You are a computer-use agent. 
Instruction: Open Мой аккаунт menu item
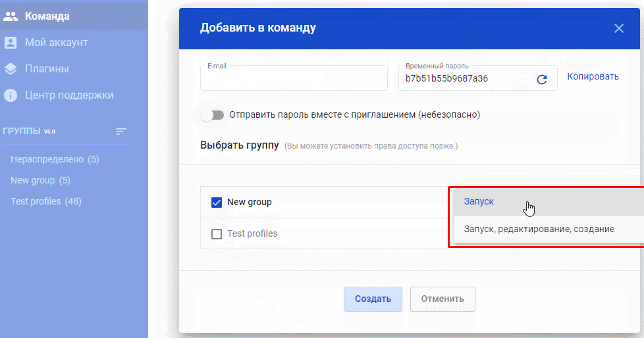coord(56,43)
